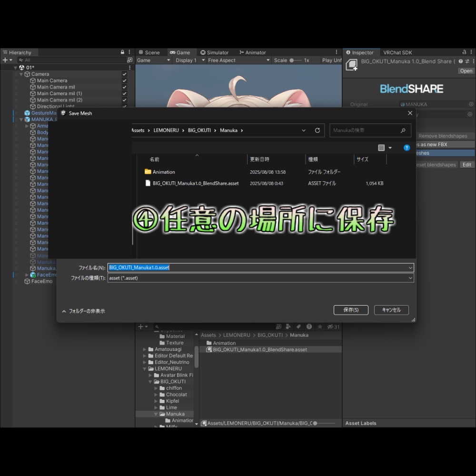The height and width of the screenshot is (476, 476).
Task: Click キャンセル cancel button
Action: point(391,310)
